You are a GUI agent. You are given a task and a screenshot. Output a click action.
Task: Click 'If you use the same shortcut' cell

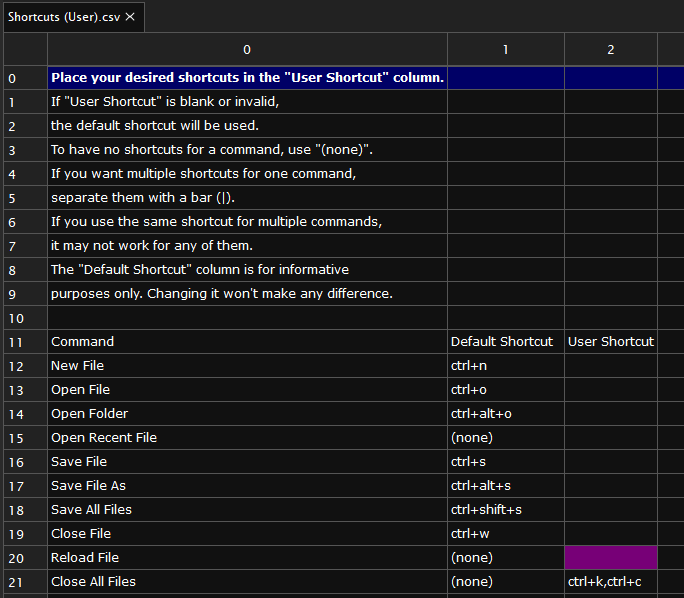coord(247,222)
